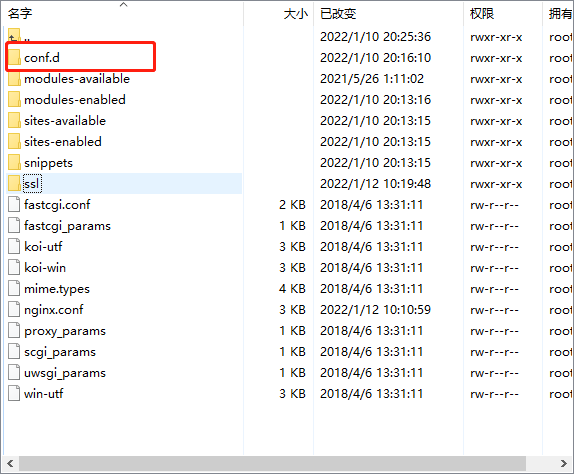Screen dimensions: 574x474
Task: Click the date 2022/1/12 10:10:59 for nginx.conf
Action: pyautogui.click(x=376, y=310)
